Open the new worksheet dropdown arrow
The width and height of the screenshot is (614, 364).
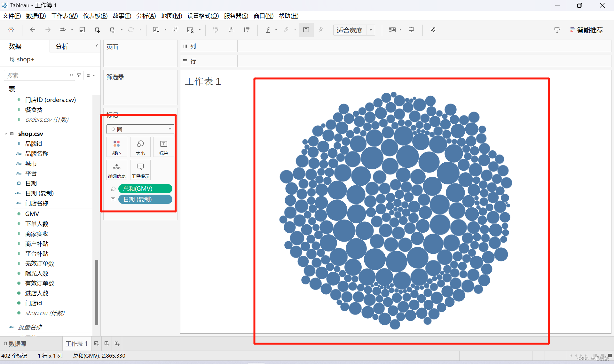point(165,30)
